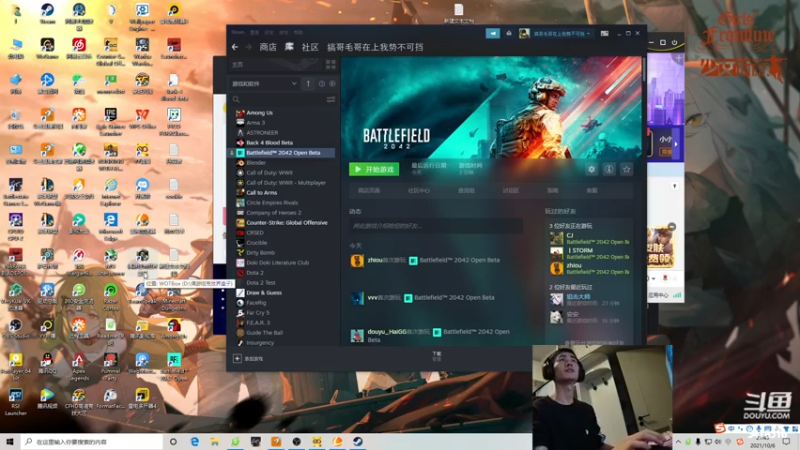Select ASTRONEER in the game list
Screen dimensions: 800x450
coord(262,133)
